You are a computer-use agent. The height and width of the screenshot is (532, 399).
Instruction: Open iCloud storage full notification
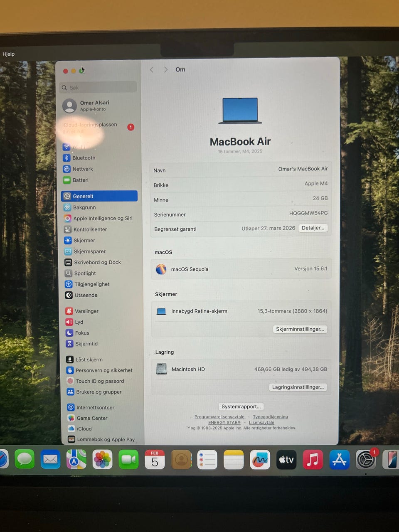coord(99,128)
